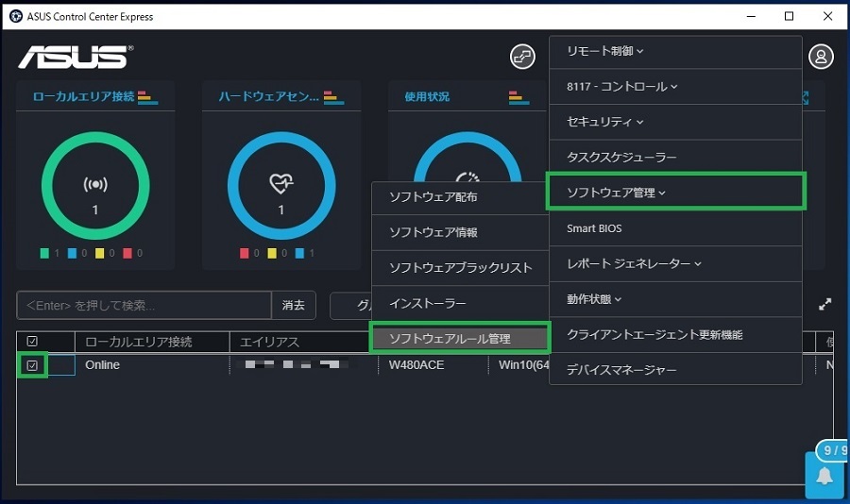The height and width of the screenshot is (504, 850).
Task: Click the red legend swatch under hardware sensor
Action: click(x=244, y=253)
